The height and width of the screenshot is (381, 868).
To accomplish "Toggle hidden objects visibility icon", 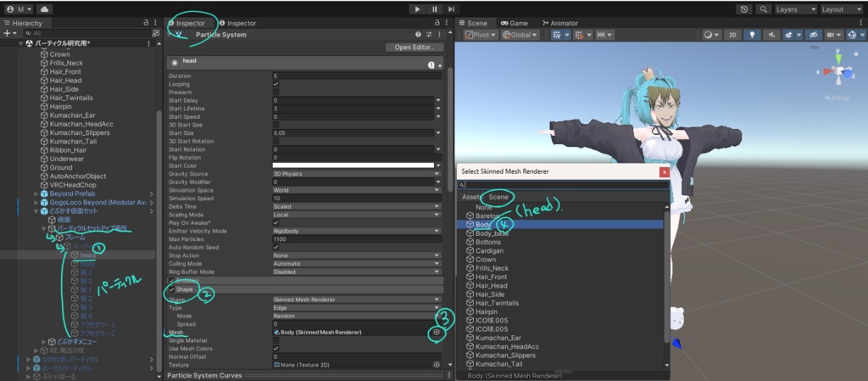I will pyautogui.click(x=813, y=35).
